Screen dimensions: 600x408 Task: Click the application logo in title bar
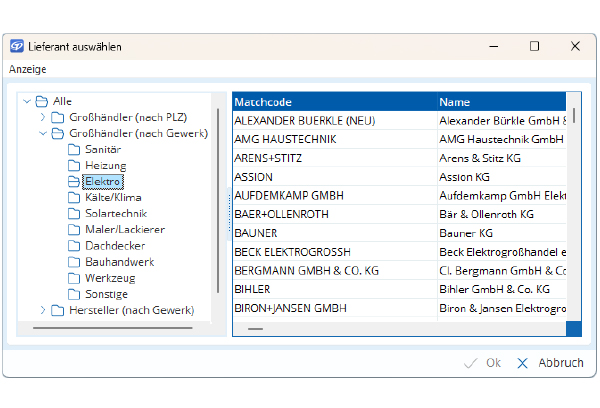(17, 46)
